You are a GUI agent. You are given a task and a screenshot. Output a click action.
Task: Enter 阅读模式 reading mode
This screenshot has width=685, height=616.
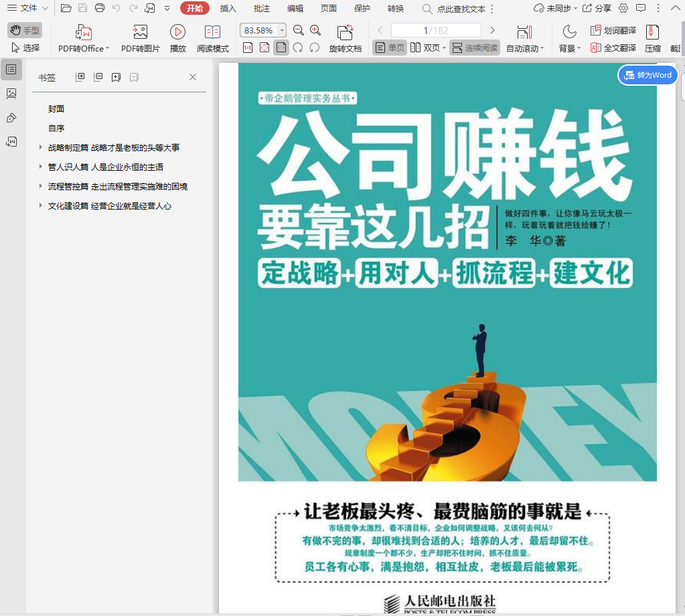pyautogui.click(x=213, y=38)
